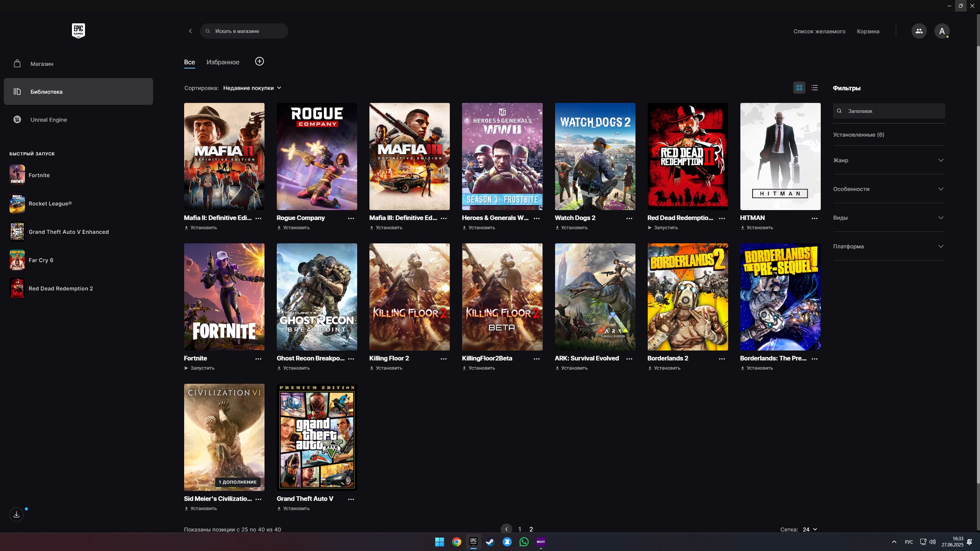Click the Заголовок filter search field

coord(889,111)
